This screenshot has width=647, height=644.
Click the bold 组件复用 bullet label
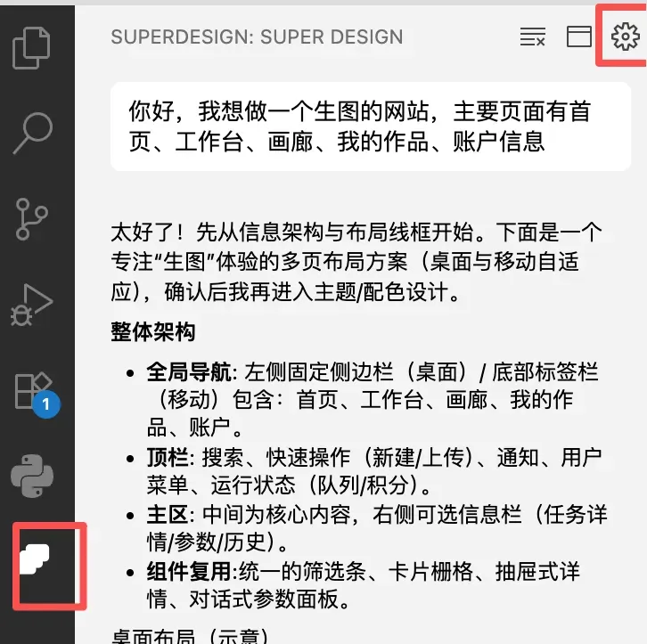(x=189, y=571)
